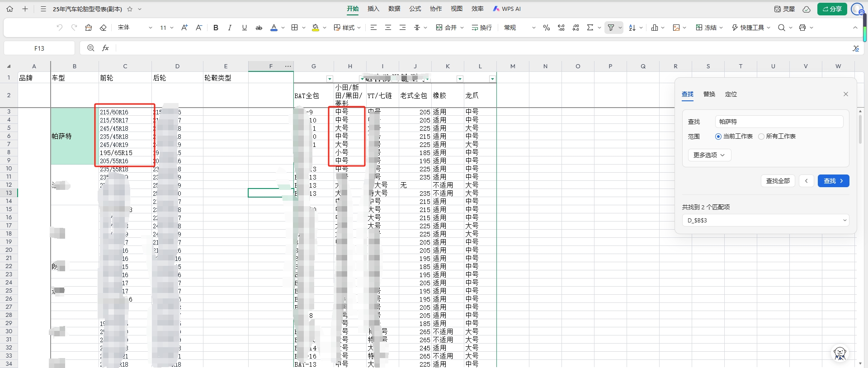Clear formatting with the eraser icon
868x368 pixels.
pos(103,28)
